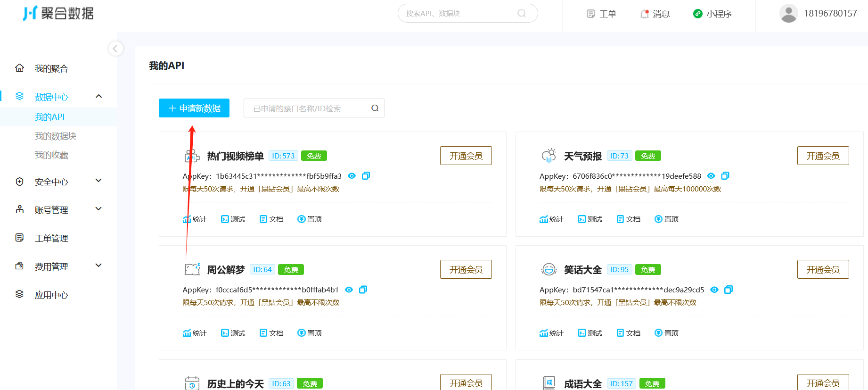Show the full AppKey of 周公解梦
This screenshot has width=868, height=390.
(x=349, y=290)
